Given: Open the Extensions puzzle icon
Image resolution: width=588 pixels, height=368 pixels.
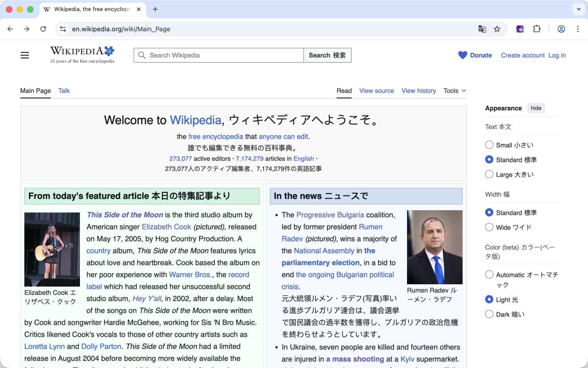Looking at the screenshot, I should pos(537,29).
